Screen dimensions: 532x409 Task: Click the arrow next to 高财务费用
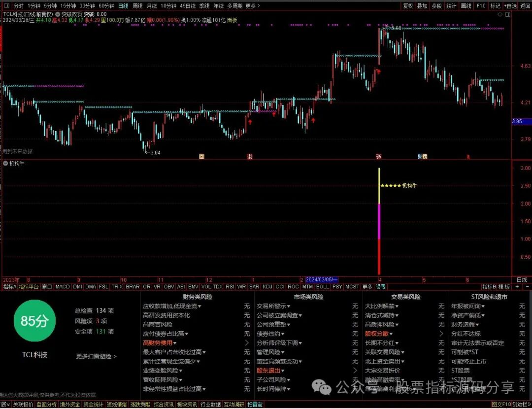point(247,343)
